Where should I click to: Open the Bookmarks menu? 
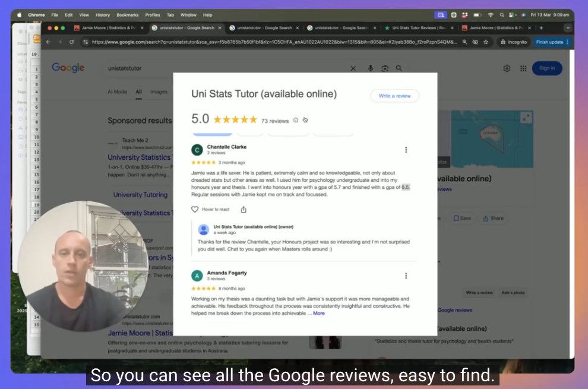pos(128,15)
